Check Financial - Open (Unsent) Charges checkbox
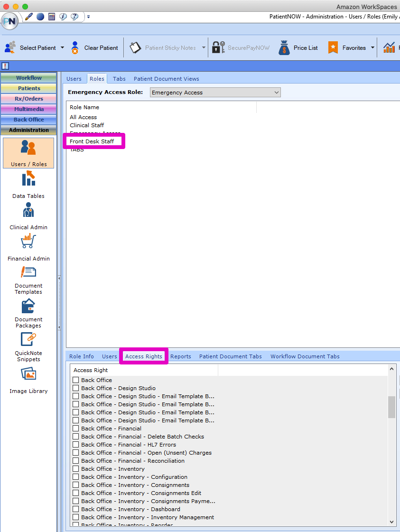 tap(75, 453)
